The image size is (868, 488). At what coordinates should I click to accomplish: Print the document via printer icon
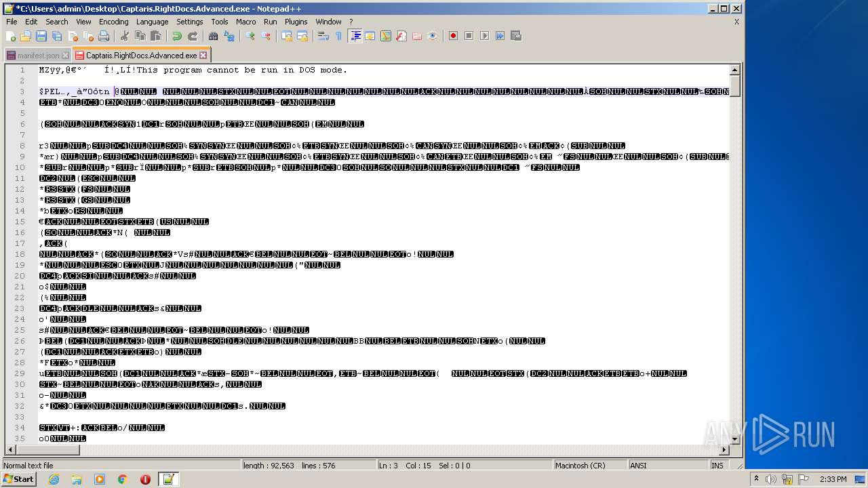tap(104, 36)
